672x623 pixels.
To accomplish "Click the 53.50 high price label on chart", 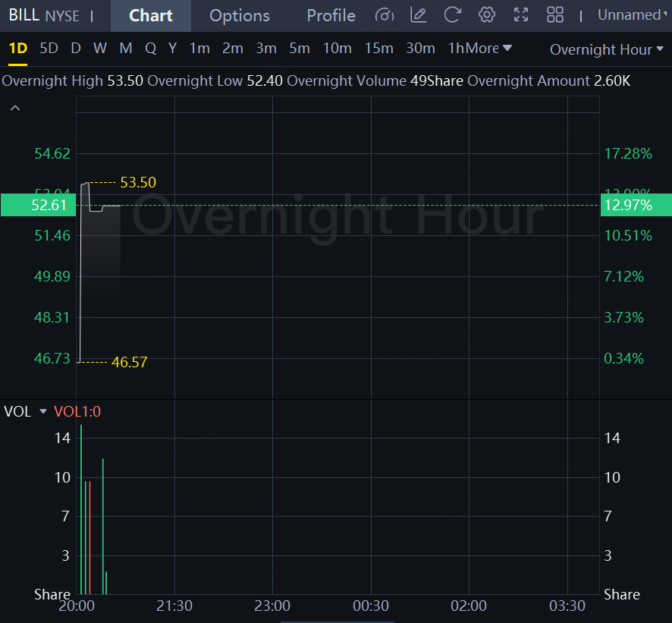I will 137,183.
